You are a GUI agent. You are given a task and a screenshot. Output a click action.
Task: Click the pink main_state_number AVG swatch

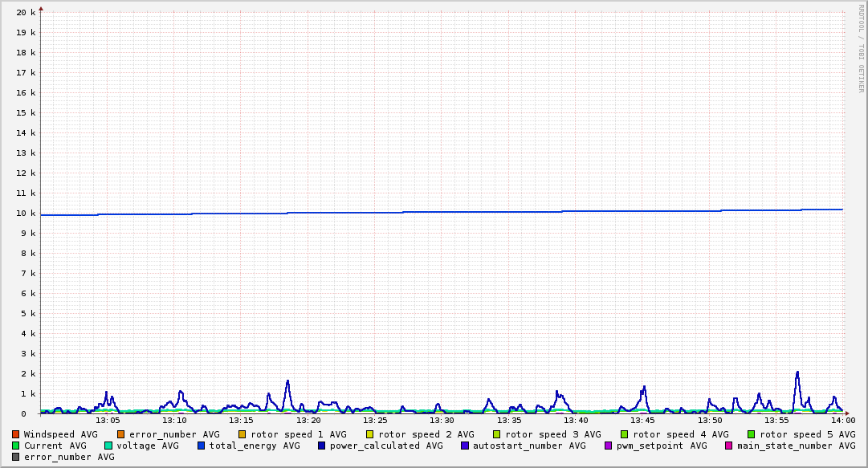[729, 446]
